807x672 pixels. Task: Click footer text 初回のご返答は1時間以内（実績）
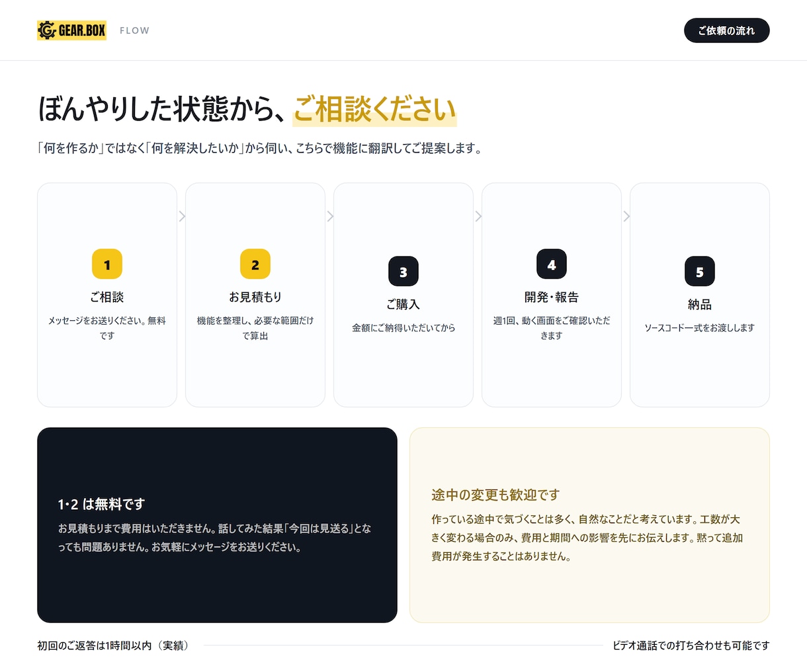point(114,646)
